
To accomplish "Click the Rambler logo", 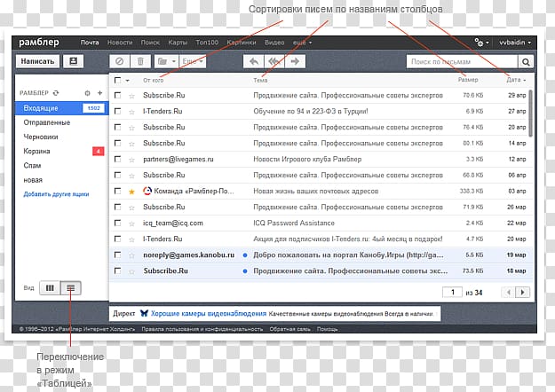I will click(x=39, y=42).
